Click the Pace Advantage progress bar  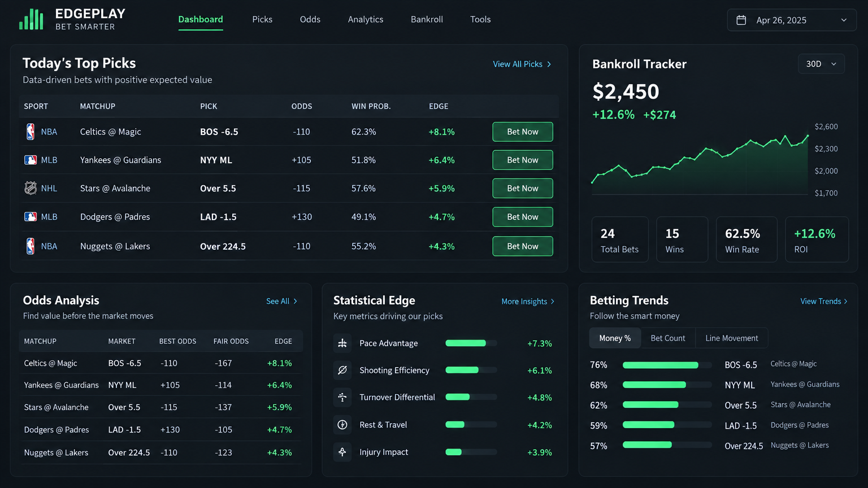click(471, 343)
